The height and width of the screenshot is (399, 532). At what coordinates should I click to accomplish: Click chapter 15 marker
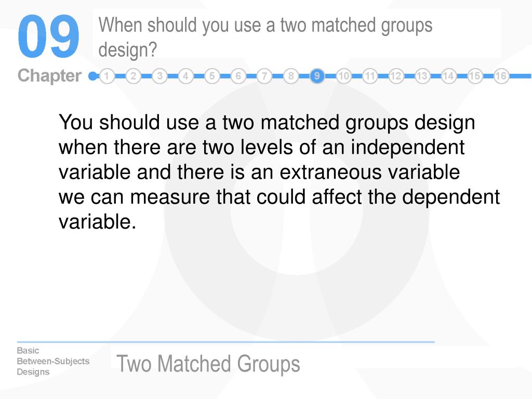tap(475, 76)
